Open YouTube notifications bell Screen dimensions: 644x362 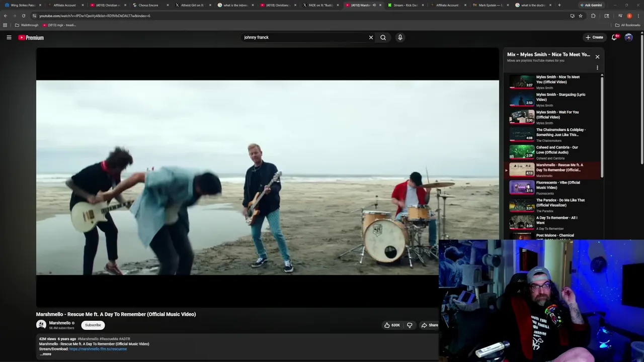coord(615,37)
